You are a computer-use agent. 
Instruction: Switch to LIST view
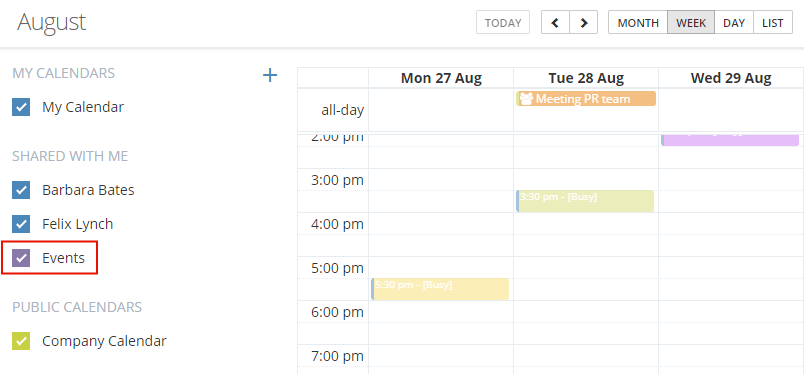pyautogui.click(x=773, y=23)
